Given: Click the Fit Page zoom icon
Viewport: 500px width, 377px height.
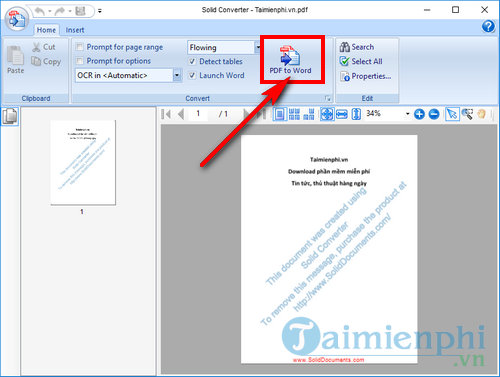Looking at the screenshot, I should pos(326,114).
